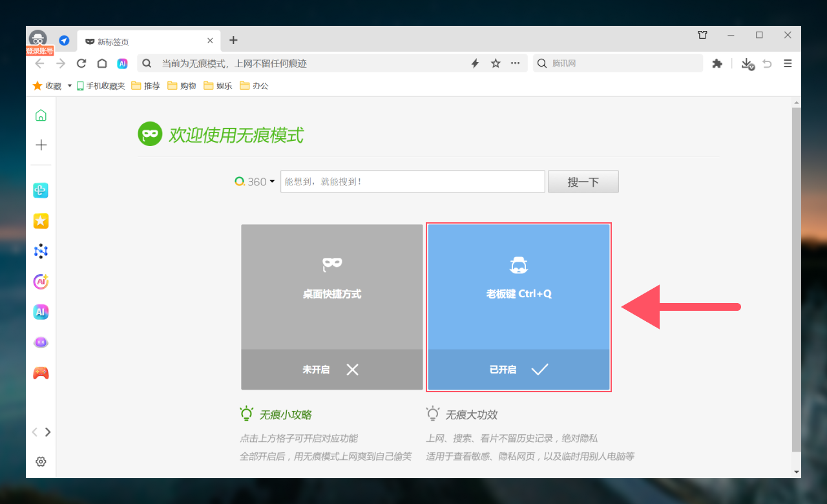The image size is (827, 504).
Task: Open the yellow star favorites sidebar app
Action: (x=41, y=221)
